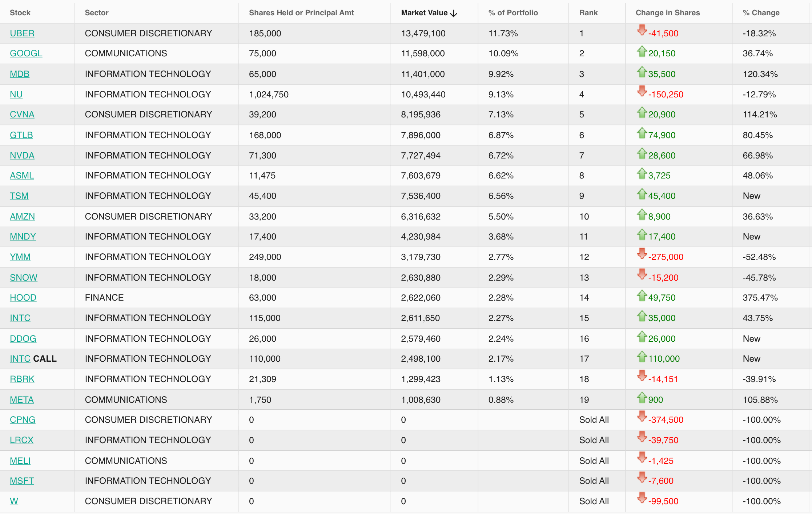Click the red down arrow in the SNOW row
This screenshot has height=514, width=812.
(642, 274)
